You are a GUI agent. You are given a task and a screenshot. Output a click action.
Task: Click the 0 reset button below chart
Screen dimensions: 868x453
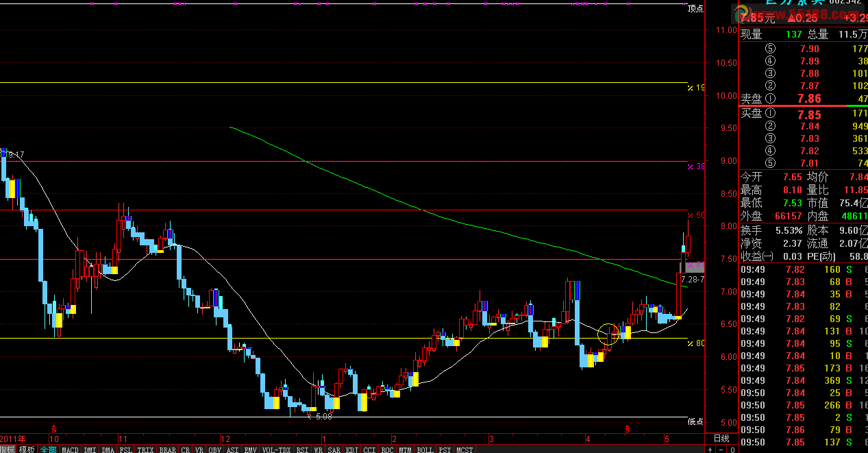coord(732,450)
